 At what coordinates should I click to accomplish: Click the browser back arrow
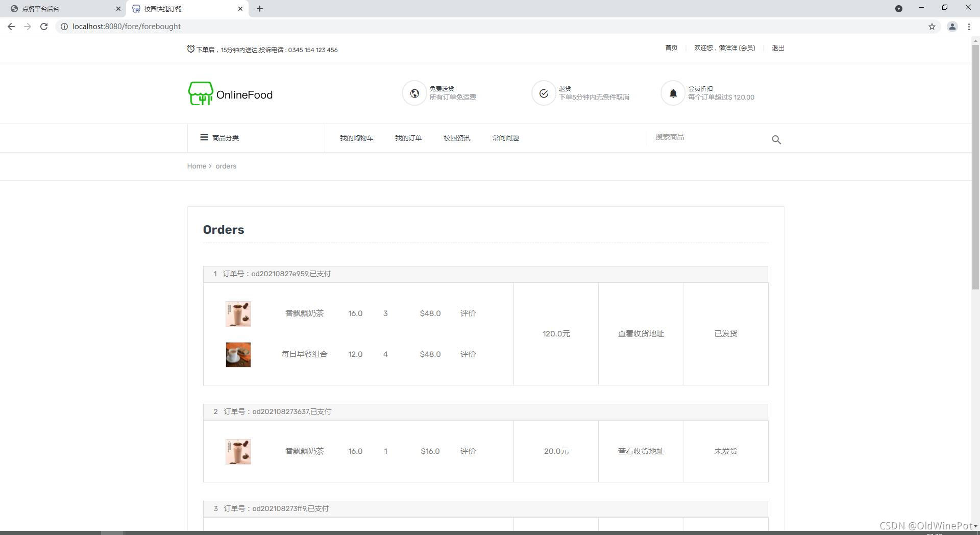[11, 27]
